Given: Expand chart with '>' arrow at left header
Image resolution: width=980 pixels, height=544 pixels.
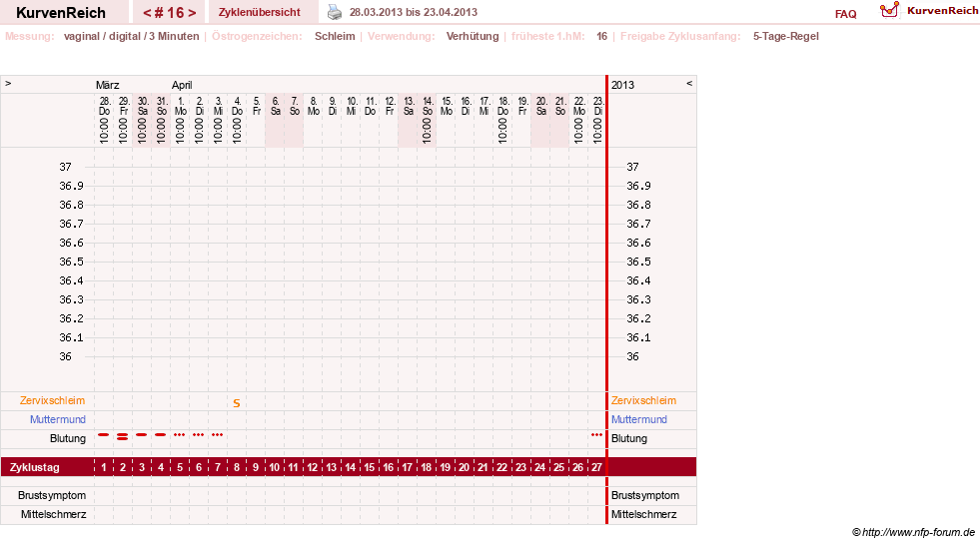Looking at the screenshot, I should 8,83.
